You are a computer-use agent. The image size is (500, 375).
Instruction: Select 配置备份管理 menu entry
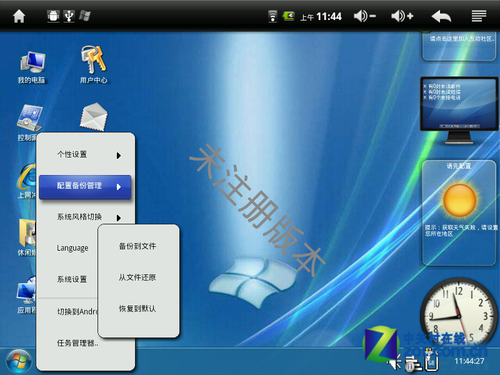coord(85,187)
